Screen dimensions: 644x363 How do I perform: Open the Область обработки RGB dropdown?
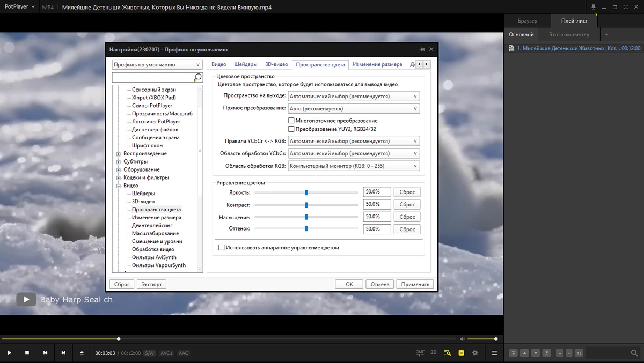click(x=354, y=166)
